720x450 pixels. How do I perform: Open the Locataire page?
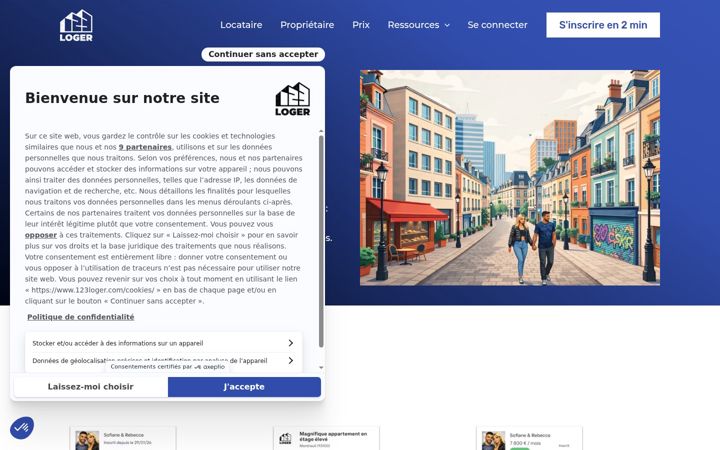(x=241, y=25)
